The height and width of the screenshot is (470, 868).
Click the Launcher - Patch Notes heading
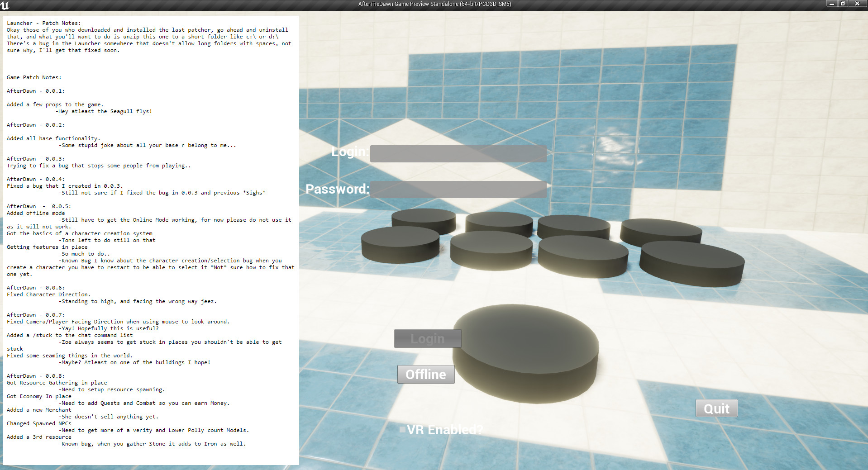(43, 23)
